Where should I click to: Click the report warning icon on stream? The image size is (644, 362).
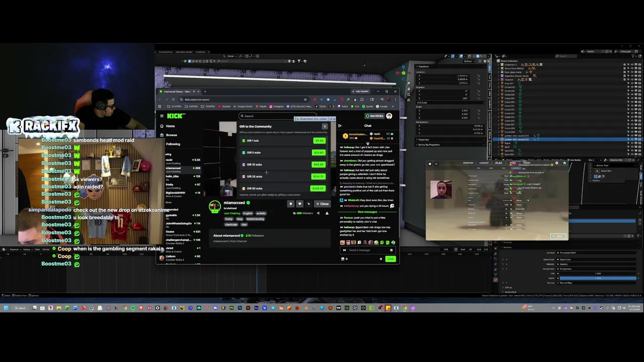tap(327, 213)
